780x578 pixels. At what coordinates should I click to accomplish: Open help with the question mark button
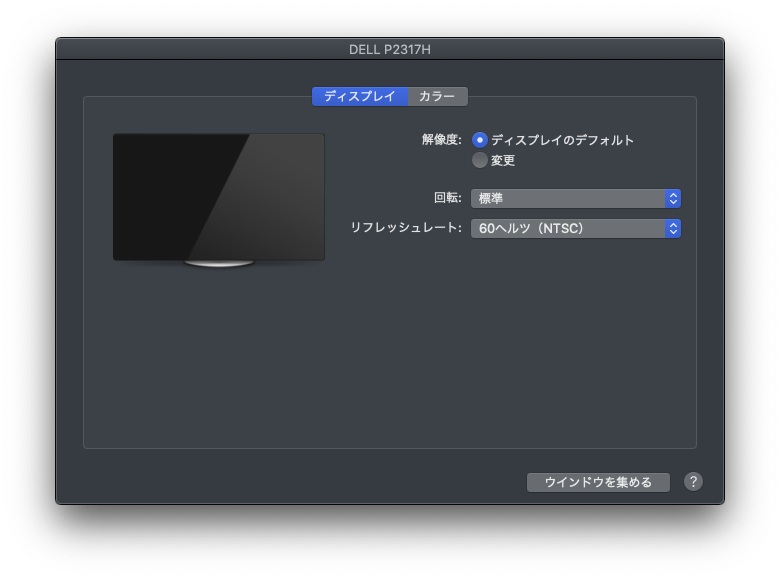point(693,482)
